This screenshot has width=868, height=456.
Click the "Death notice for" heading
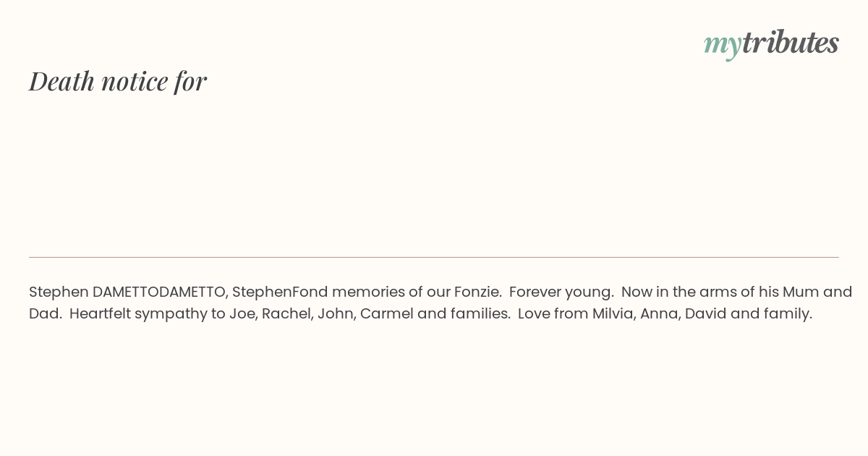118,81
